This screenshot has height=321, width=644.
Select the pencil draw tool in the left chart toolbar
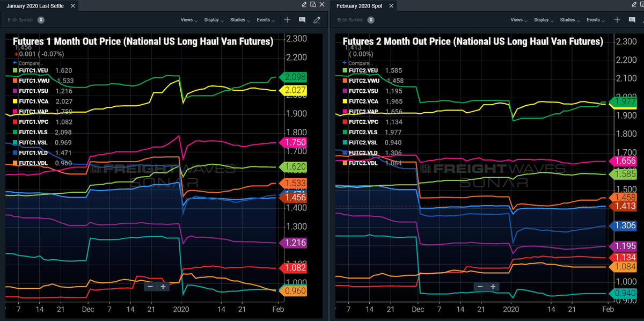[x=317, y=20]
